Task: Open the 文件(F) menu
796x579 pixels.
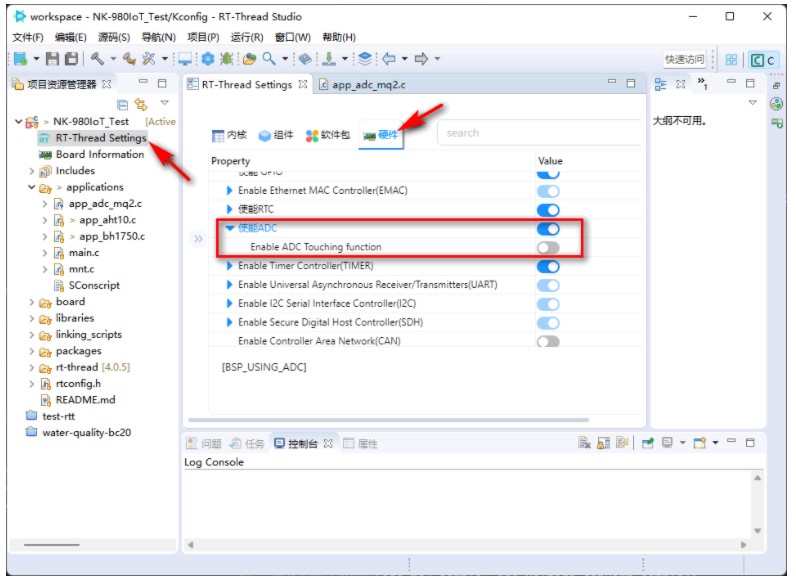Action: click(x=28, y=37)
